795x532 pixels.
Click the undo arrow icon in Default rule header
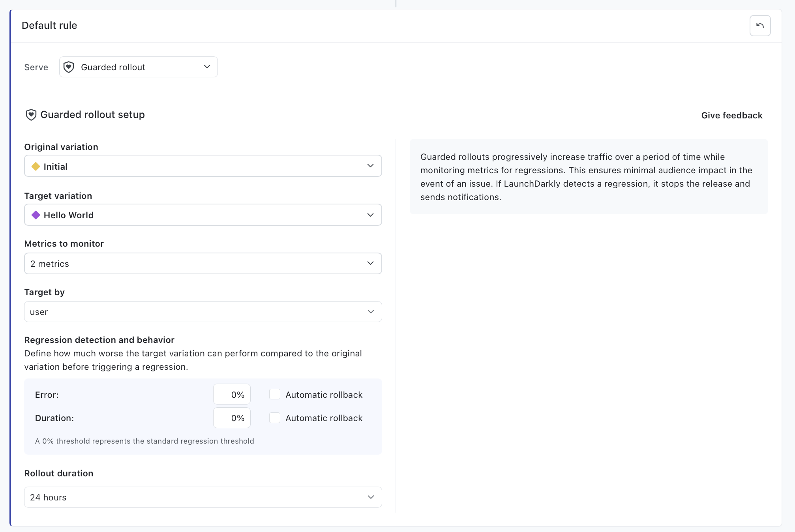tap(760, 26)
